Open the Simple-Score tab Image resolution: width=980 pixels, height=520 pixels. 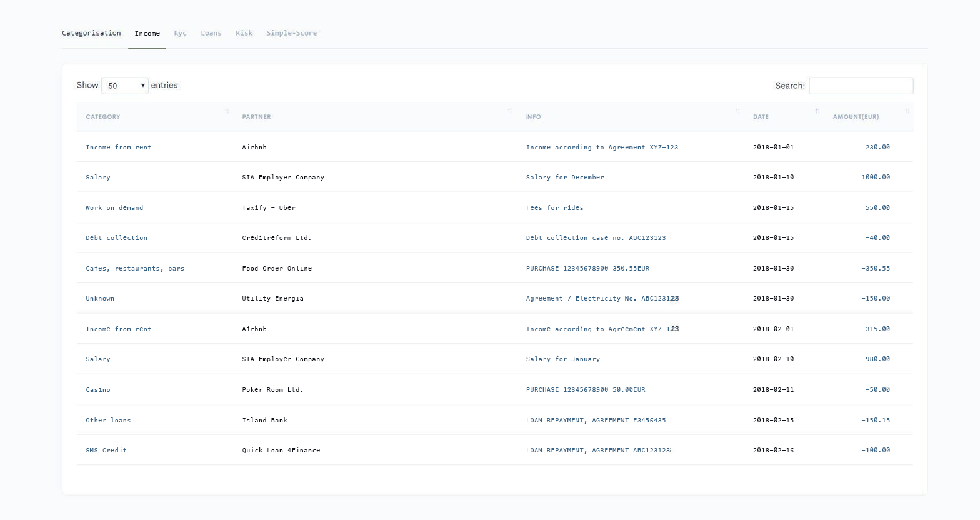[291, 33]
